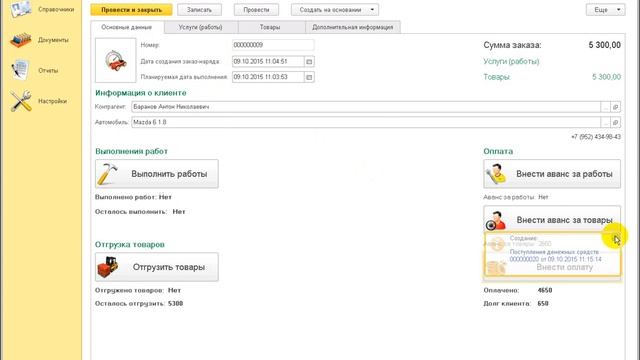Expand the Создать на основании dropdown

(x=335, y=10)
